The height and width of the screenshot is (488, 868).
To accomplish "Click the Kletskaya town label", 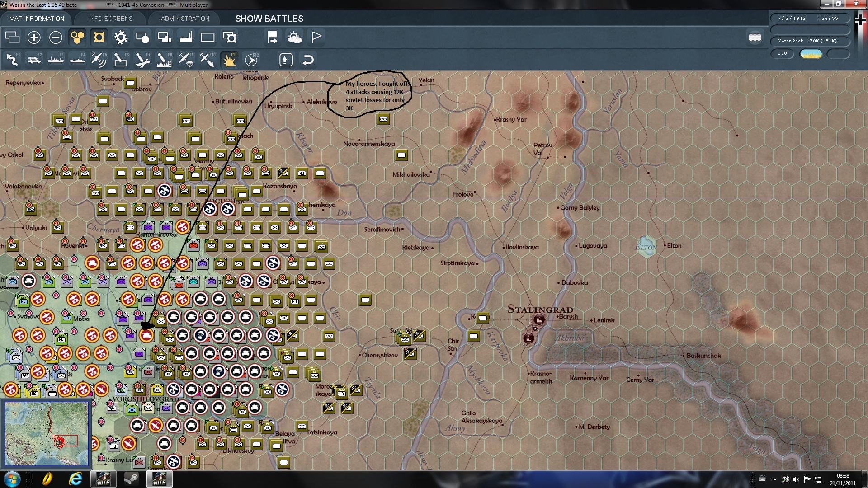I will pyautogui.click(x=416, y=248).
